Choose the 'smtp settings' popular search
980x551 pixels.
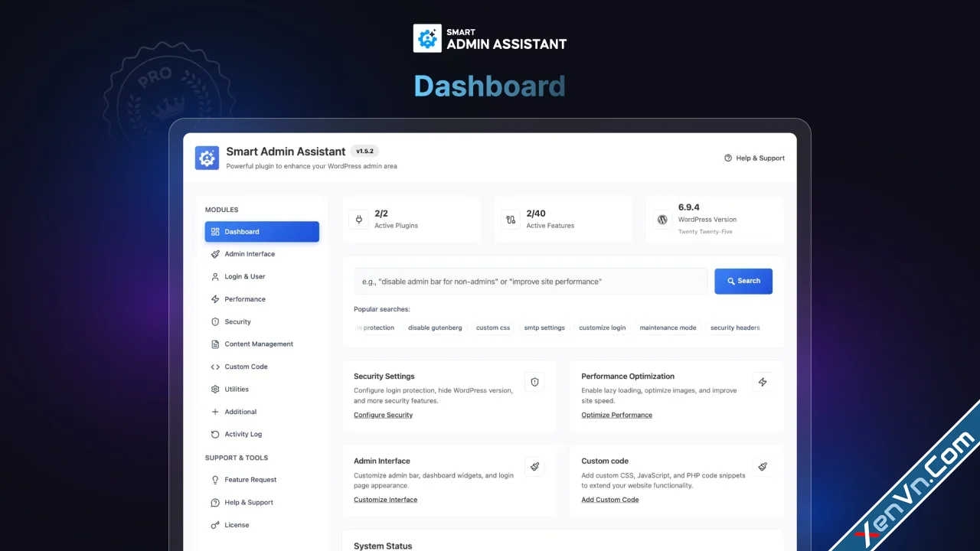[x=544, y=328]
